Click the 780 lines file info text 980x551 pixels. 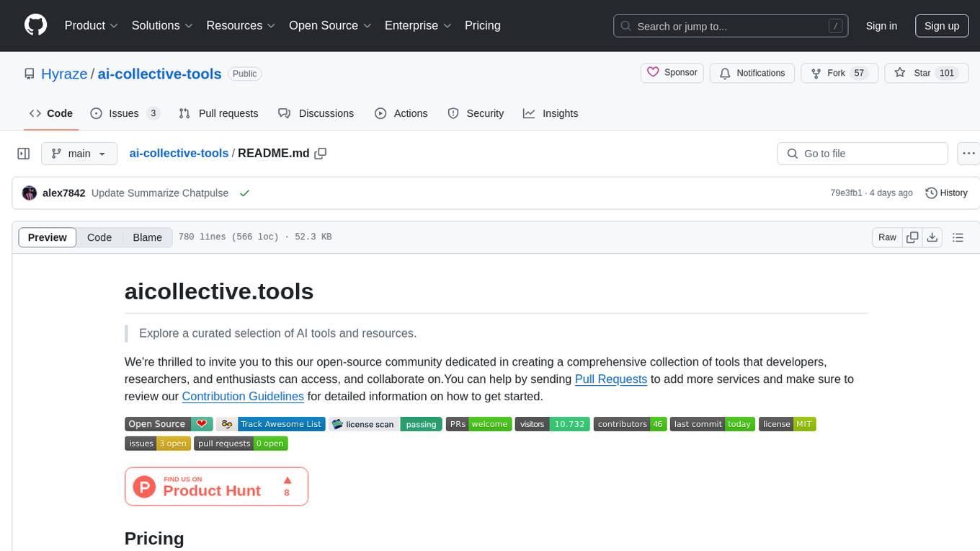[255, 237]
